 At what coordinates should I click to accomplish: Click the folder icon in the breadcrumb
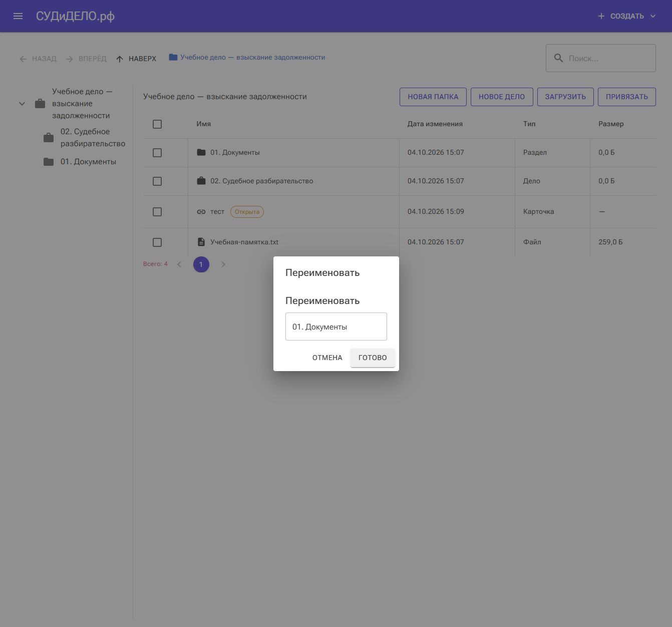(x=173, y=57)
